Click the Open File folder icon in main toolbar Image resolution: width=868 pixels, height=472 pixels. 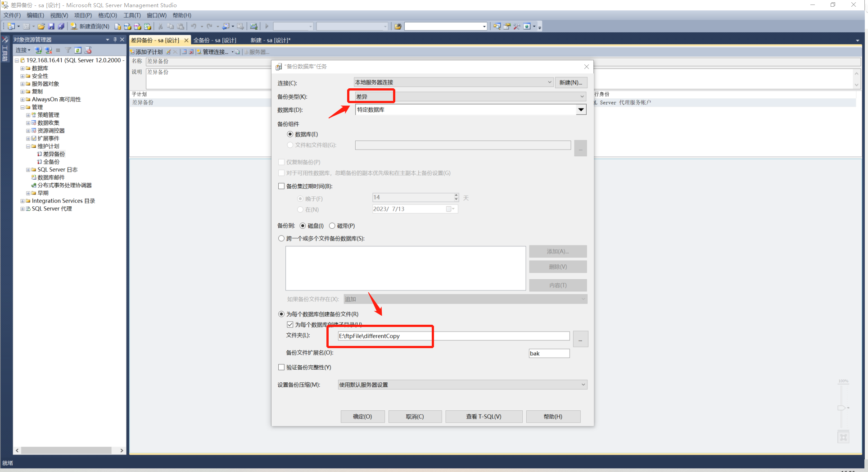point(41,26)
